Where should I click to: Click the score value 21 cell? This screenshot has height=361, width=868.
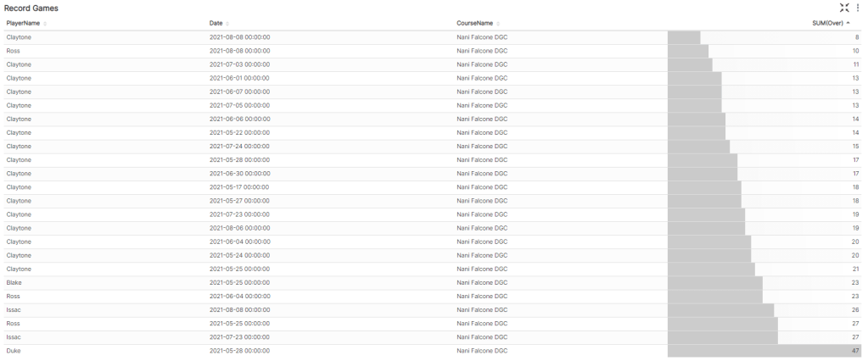pos(854,269)
